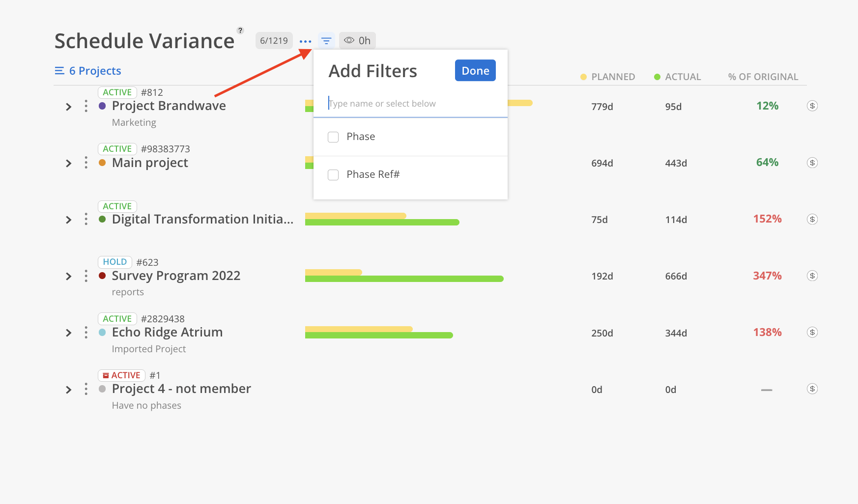
Task: Open kebab menu for Echo Ridge Atrium
Action: pos(86,333)
